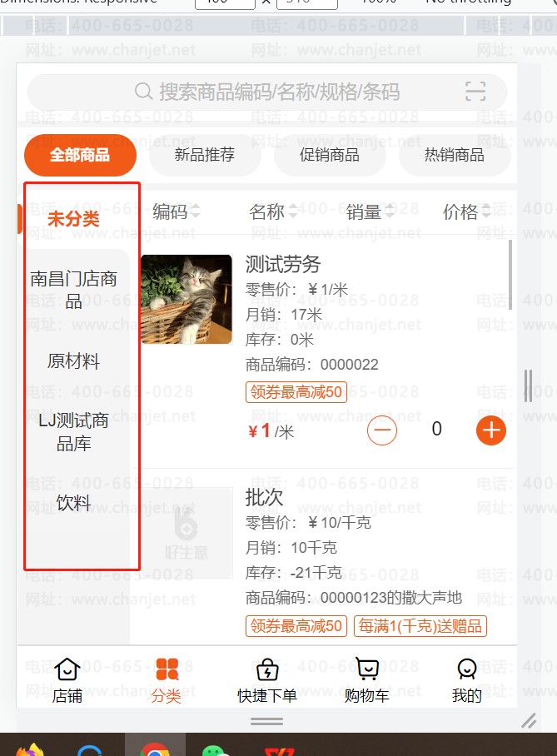Switch to 新品推荐 tab
Viewport: 557px width, 756px height.
click(x=205, y=155)
